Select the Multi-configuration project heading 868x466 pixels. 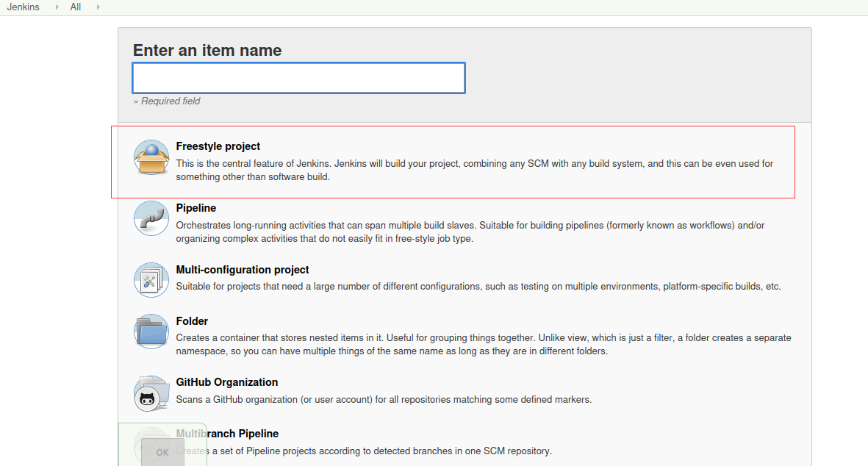tap(243, 270)
